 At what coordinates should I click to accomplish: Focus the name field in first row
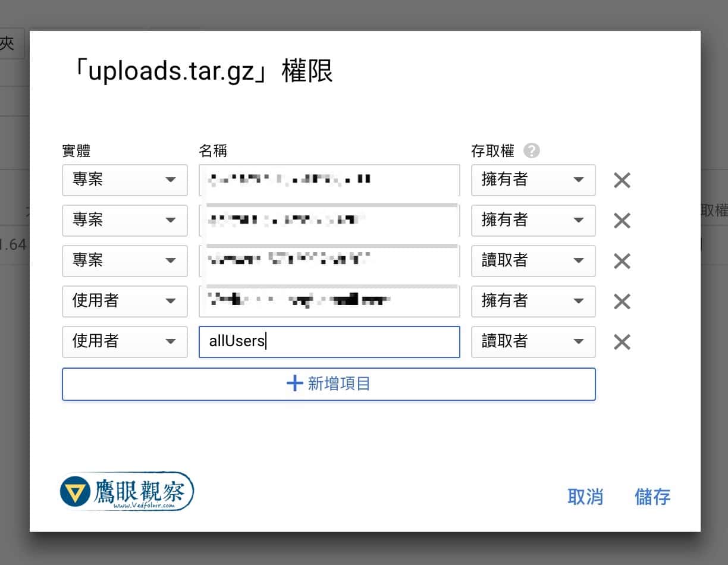(x=330, y=180)
